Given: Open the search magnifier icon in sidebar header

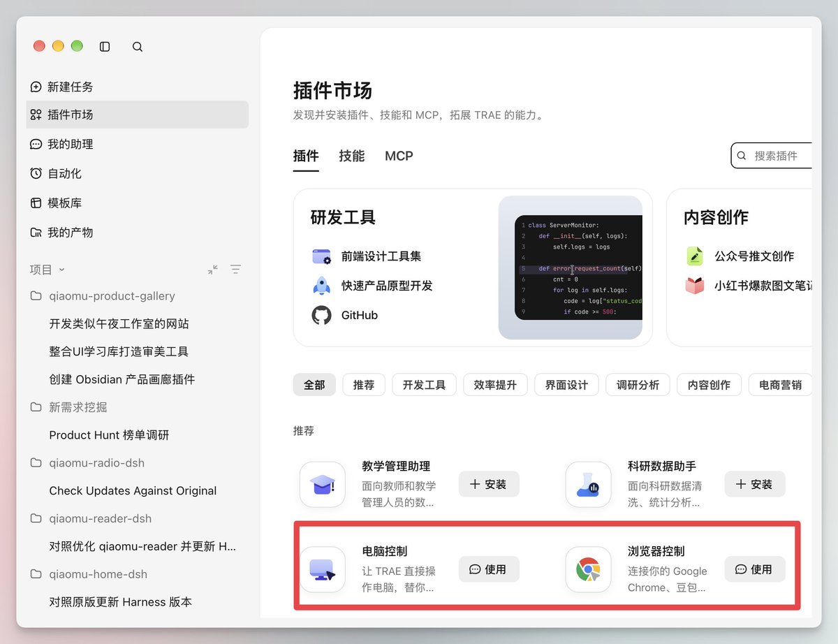Looking at the screenshot, I should [138, 47].
